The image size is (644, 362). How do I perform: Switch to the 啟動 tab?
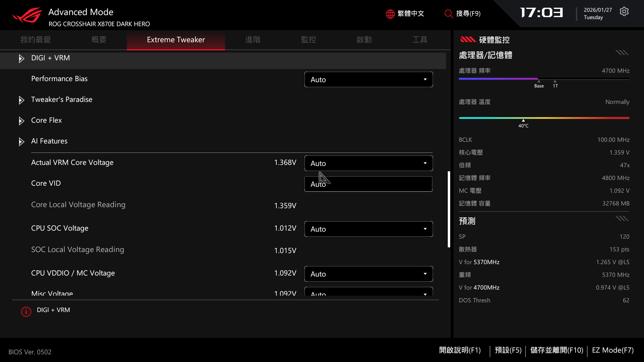click(364, 40)
